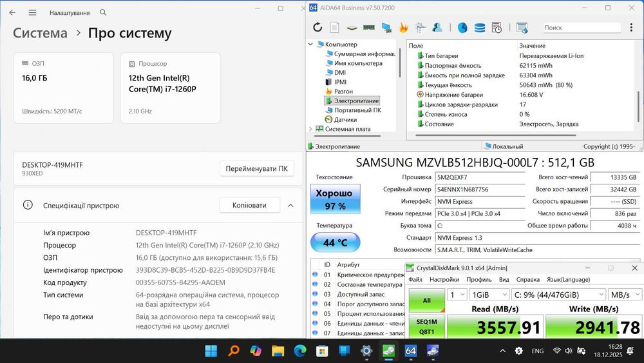Select Имя компьютера tree item
The image size is (644, 363).
click(x=358, y=63)
